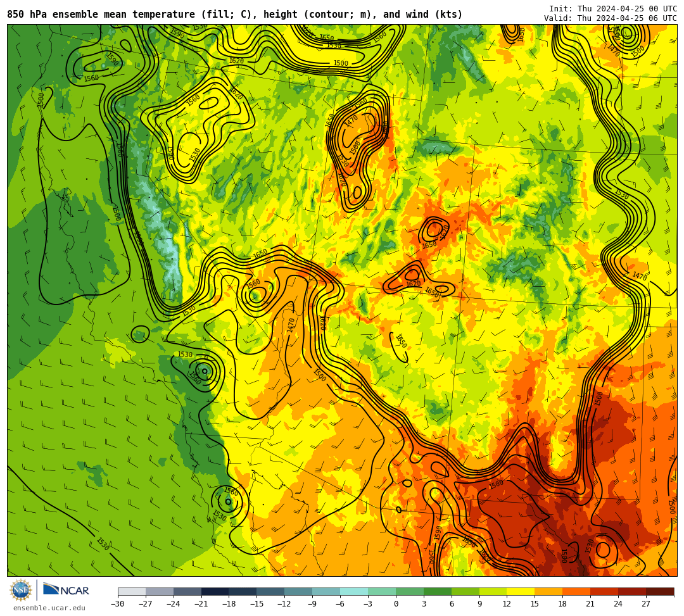Pick the colorbar swatch between -27 and -24
684x616 pixels.
click(160, 591)
